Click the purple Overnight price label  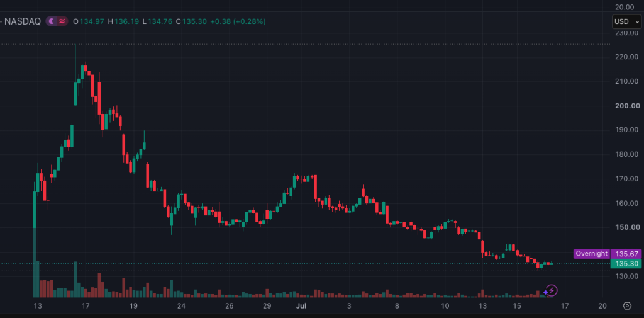591,254
